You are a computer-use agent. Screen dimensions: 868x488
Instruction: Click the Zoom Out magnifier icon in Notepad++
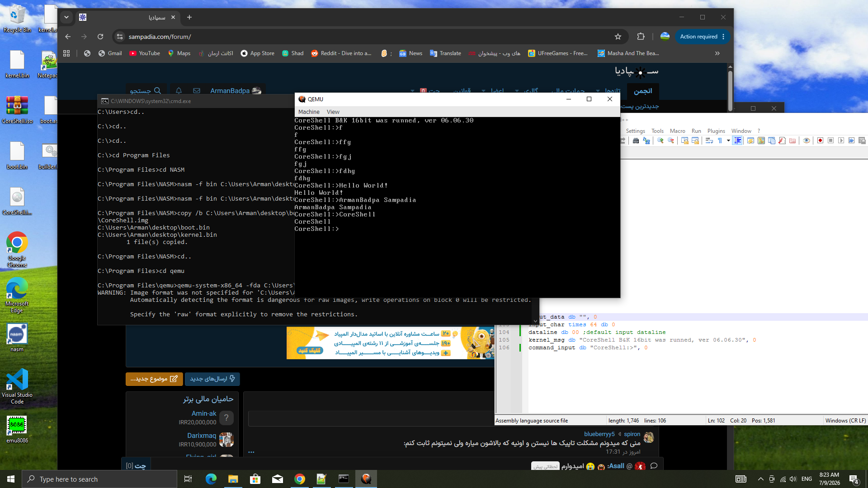(x=671, y=141)
